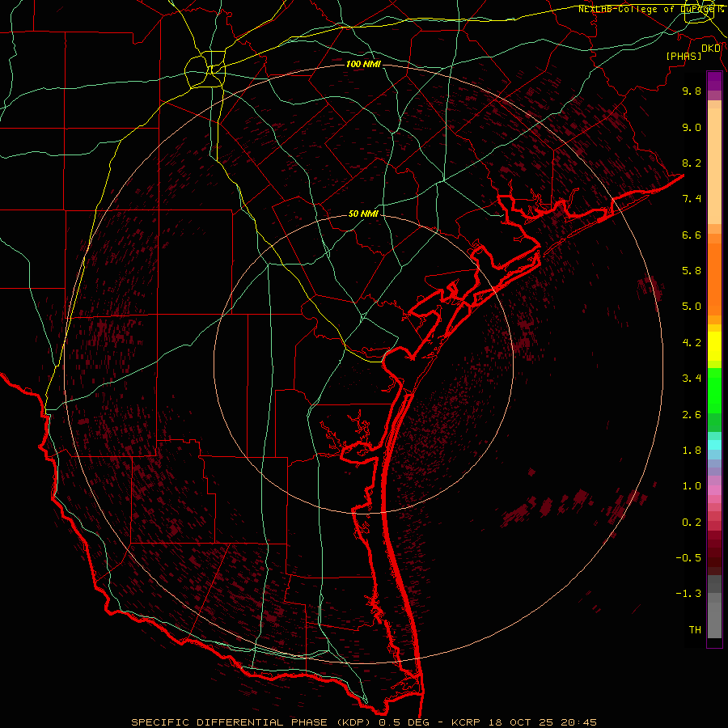Select the 0.2 scale label
The image size is (728, 728).
point(692,523)
